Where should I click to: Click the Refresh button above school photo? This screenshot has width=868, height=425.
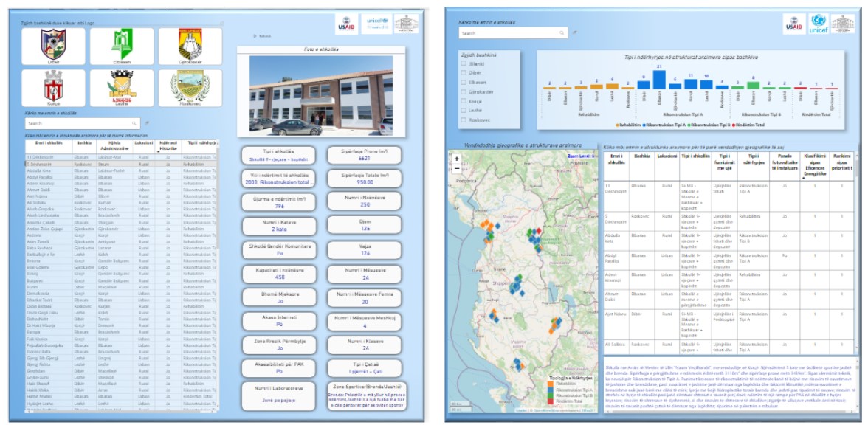(262, 35)
